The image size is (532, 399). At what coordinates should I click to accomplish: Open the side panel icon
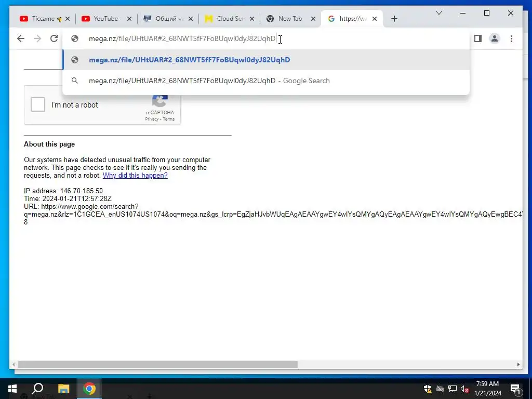click(x=478, y=38)
